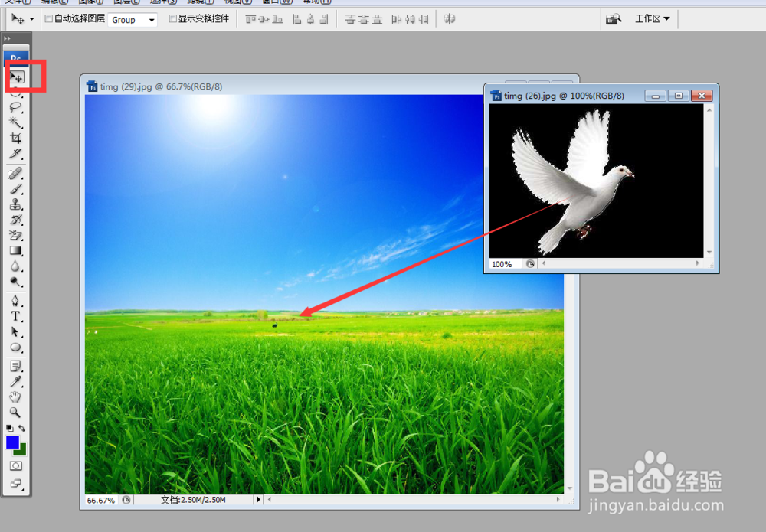Select the Eraser tool

[15, 235]
